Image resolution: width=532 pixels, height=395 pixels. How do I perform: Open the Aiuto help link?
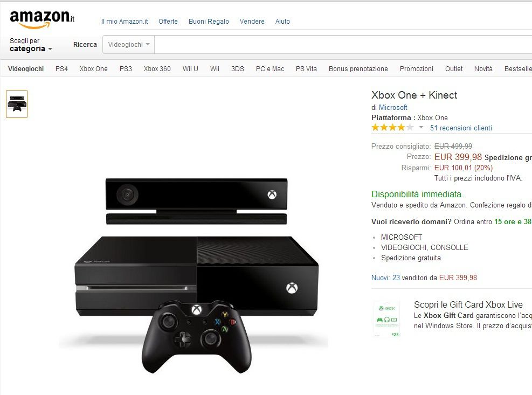coord(282,22)
